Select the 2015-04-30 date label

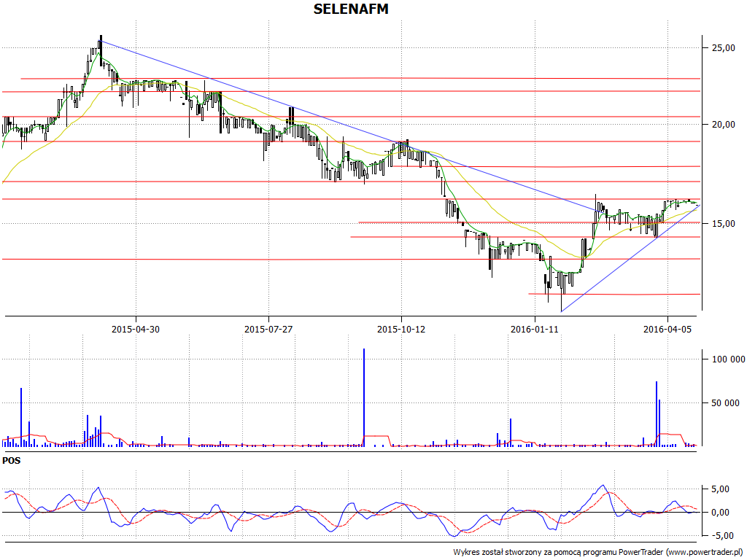[135, 329]
